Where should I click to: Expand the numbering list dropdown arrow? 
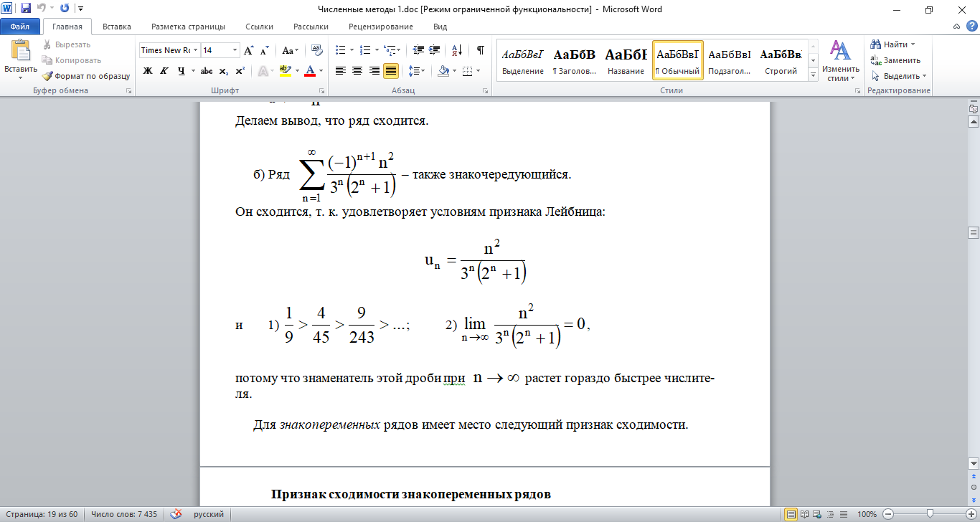[x=376, y=50]
